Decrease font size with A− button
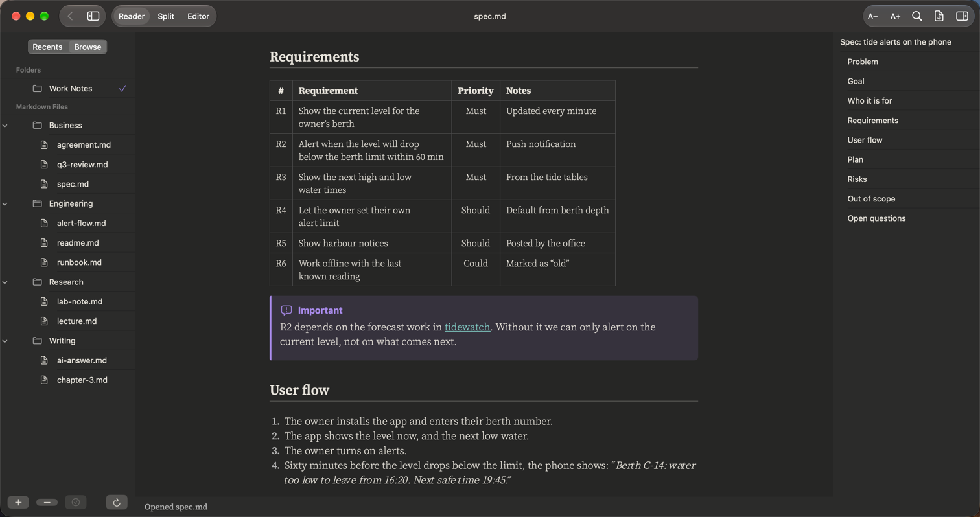Image resolution: width=980 pixels, height=517 pixels. [872, 16]
